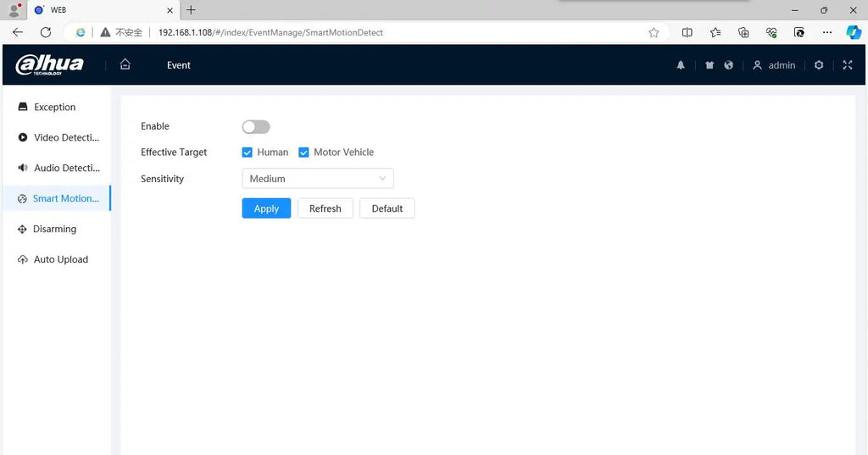Turn on the Enable switch
868x455 pixels.
(256, 127)
